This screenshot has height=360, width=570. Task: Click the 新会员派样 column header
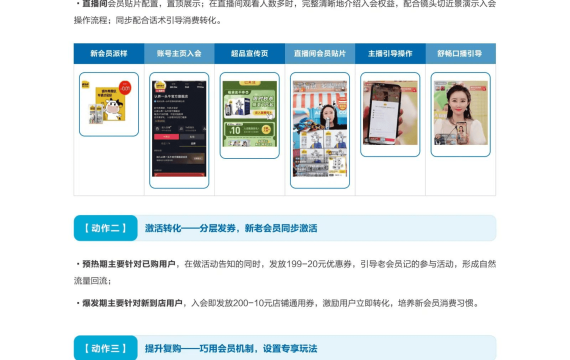[x=109, y=53]
